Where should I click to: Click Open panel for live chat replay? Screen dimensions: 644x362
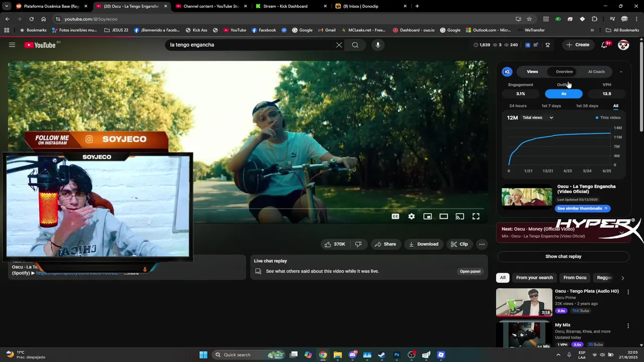click(470, 271)
